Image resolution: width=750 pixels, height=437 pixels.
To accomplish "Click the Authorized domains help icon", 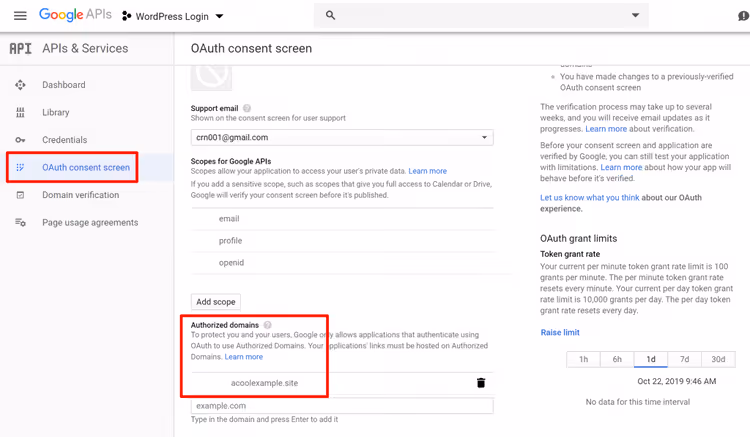I will (267, 325).
